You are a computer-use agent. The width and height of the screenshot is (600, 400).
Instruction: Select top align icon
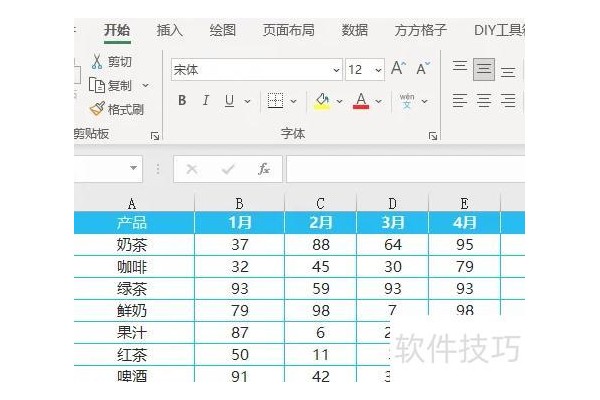(460, 65)
